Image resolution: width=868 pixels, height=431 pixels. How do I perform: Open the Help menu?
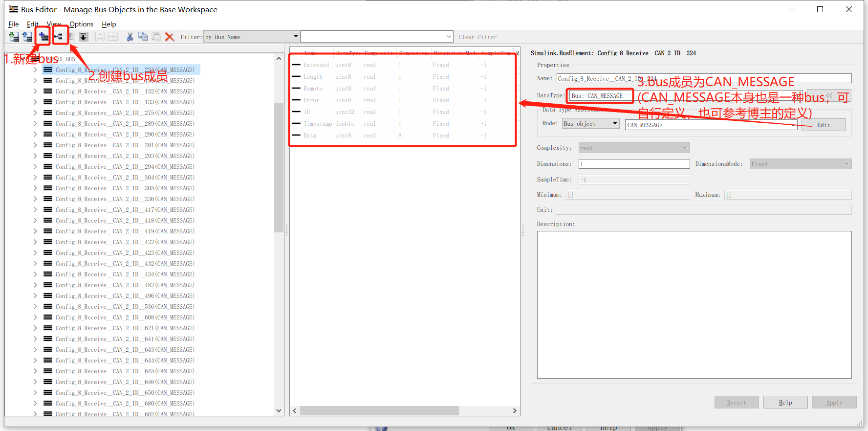108,24
